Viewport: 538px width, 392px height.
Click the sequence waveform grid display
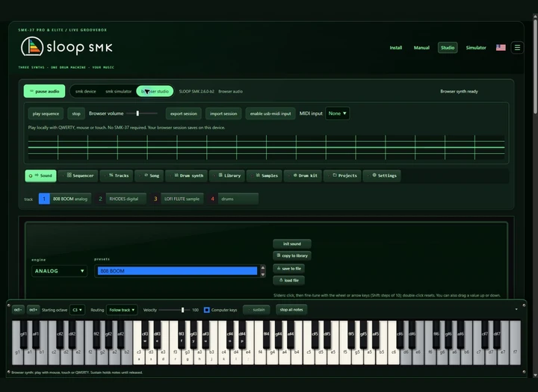(266, 148)
